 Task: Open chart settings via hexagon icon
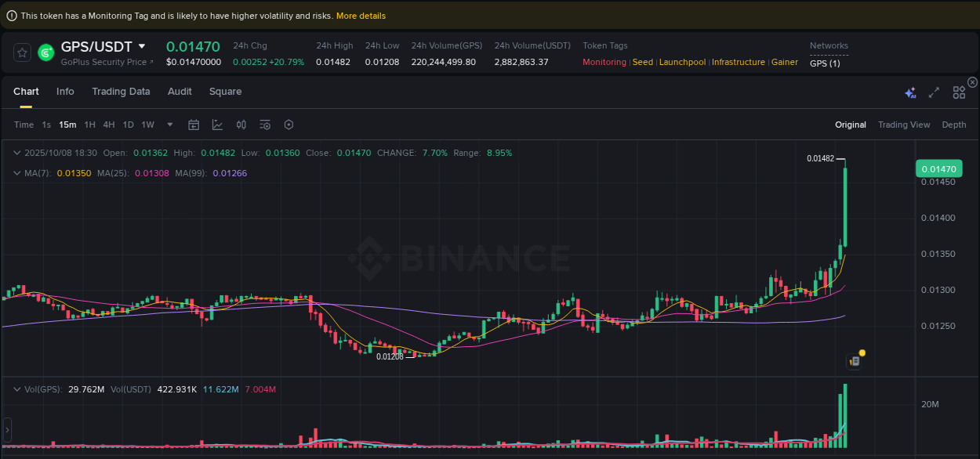pos(289,125)
